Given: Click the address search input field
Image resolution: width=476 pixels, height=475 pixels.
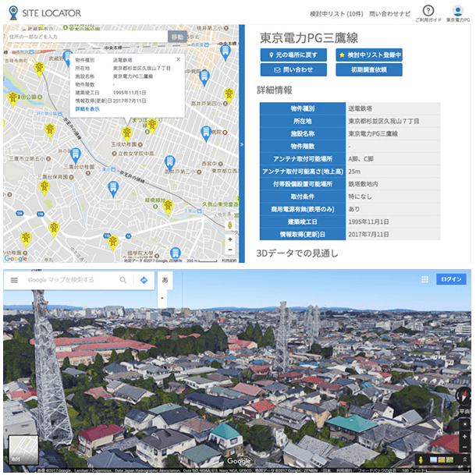Looking at the screenshot, I should [88, 37].
